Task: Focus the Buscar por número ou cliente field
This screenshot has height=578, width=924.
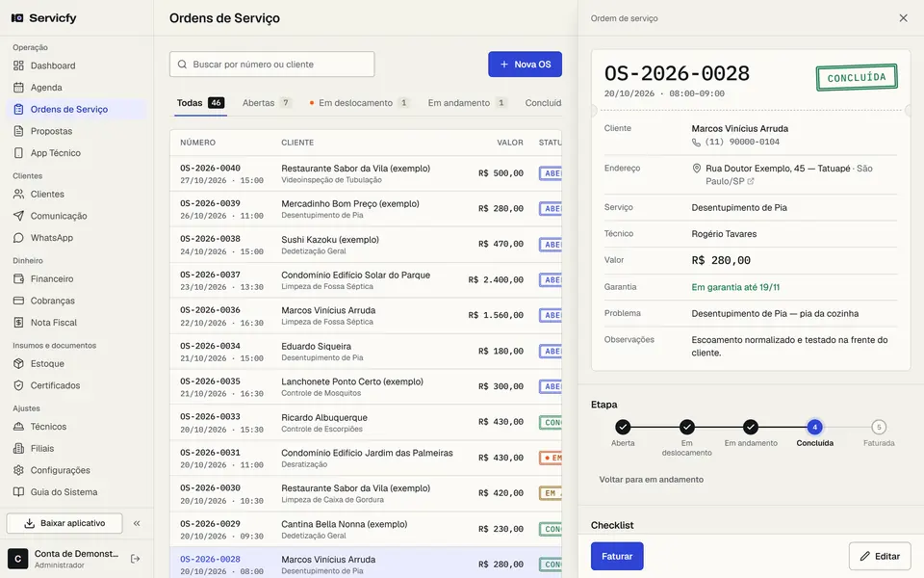Action: (x=272, y=65)
